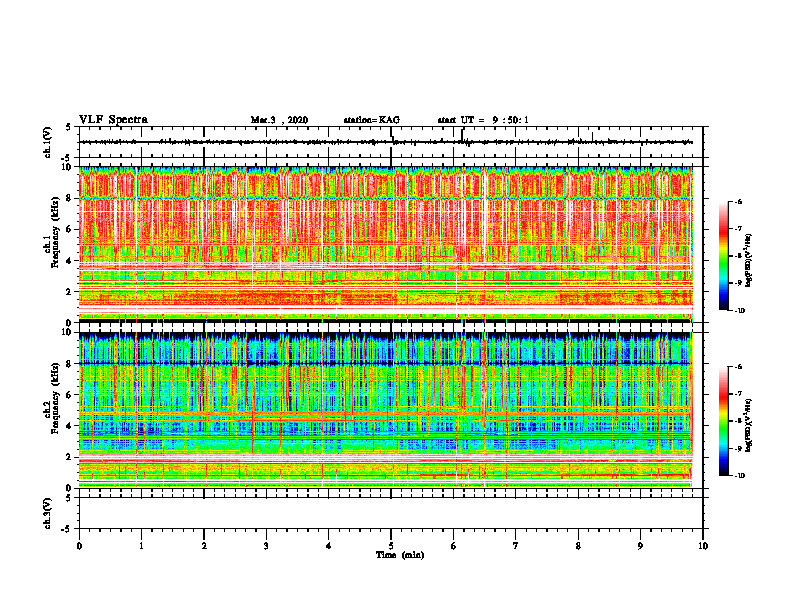Click the "5" voltage tick of ch.3(V)
The height and width of the screenshot is (612, 792).
(69, 498)
